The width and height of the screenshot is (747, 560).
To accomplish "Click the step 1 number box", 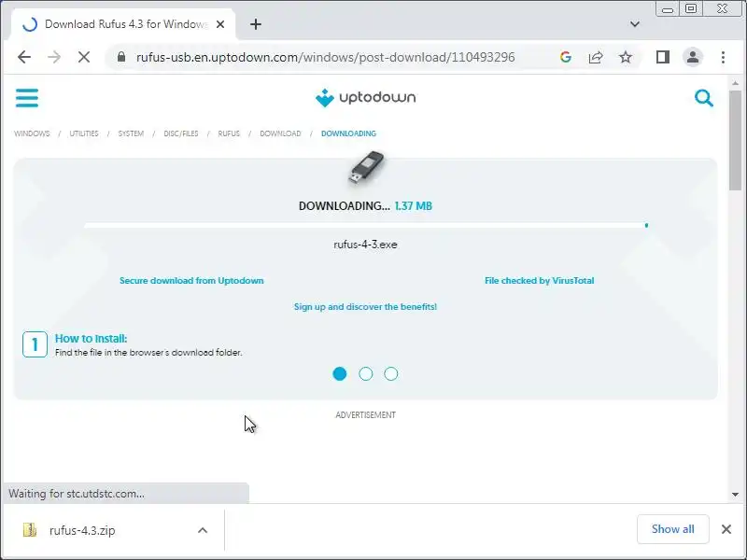I will click(x=35, y=344).
